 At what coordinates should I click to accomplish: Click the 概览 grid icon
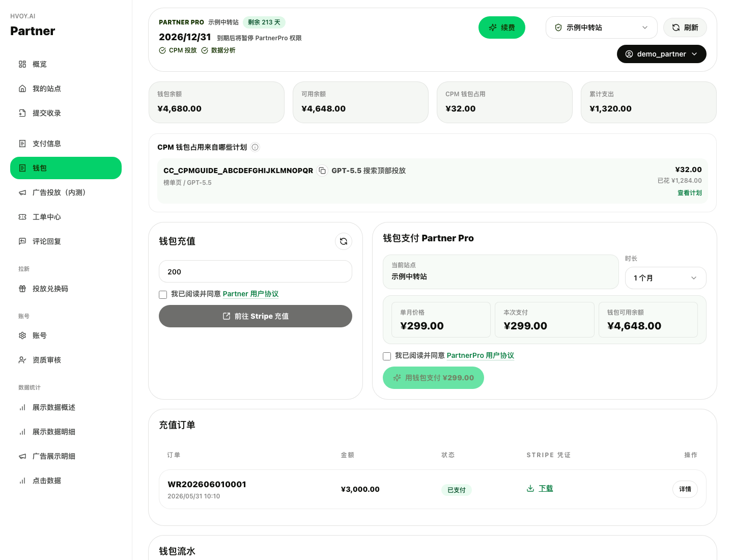(x=22, y=64)
